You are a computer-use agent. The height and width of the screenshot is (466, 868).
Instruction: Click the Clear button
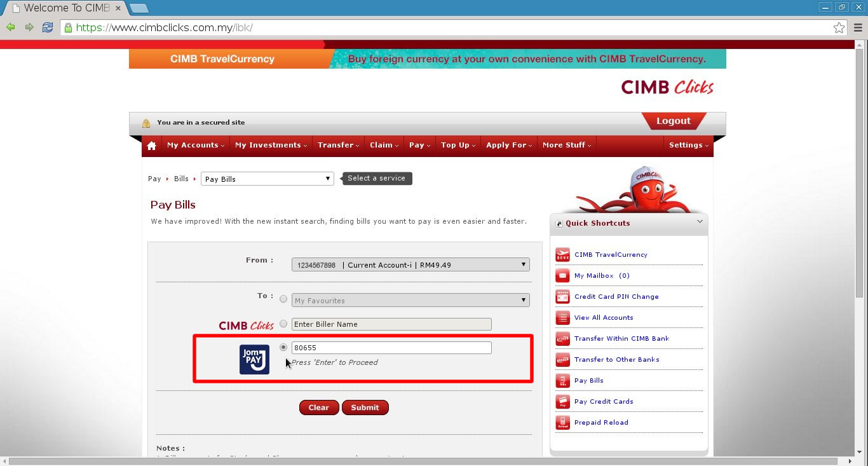tap(319, 408)
